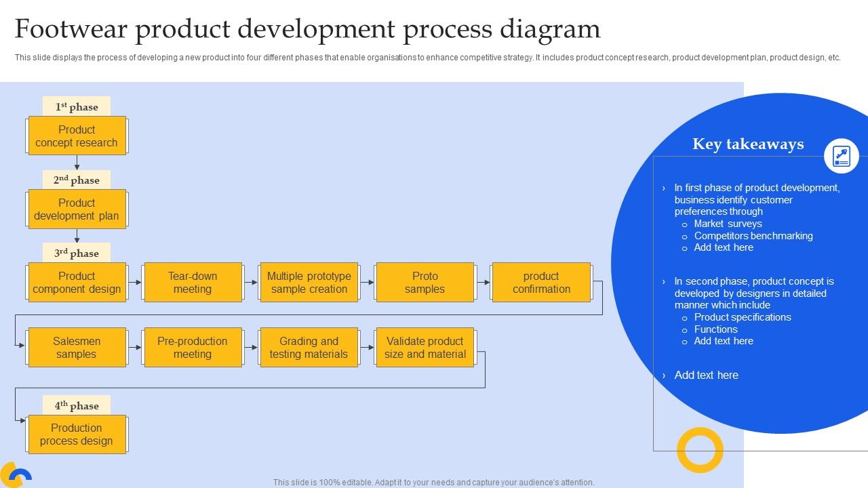Click the Market surveys bullet item
The height and width of the screenshot is (488, 868).
[728, 223]
